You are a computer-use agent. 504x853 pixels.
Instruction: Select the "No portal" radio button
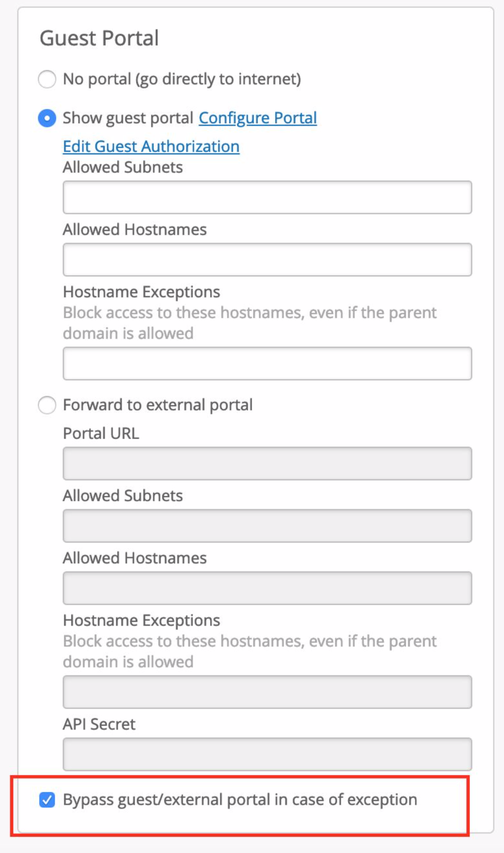point(47,79)
